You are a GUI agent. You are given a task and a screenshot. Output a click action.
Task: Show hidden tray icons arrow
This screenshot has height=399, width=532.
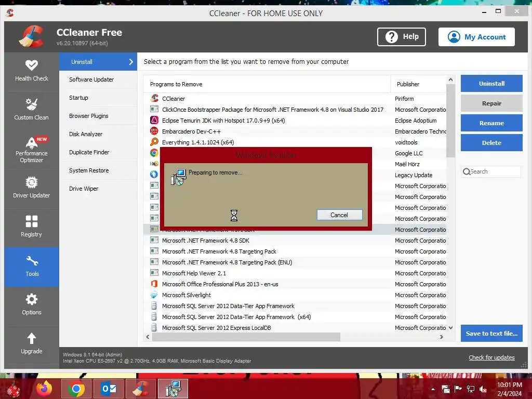click(x=433, y=389)
